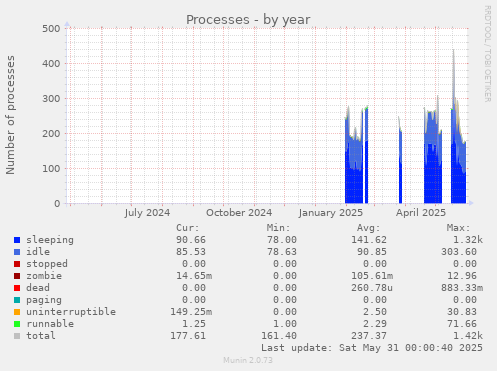Image resolution: width=497 pixels, height=371 pixels.
Task: Click the sleeping current value 90.66
Action: coord(191,240)
